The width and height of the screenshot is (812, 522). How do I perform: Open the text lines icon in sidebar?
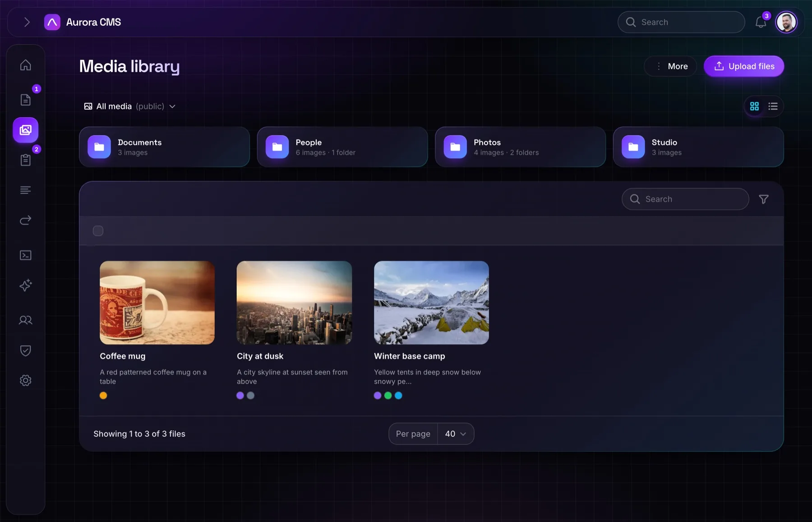point(26,190)
